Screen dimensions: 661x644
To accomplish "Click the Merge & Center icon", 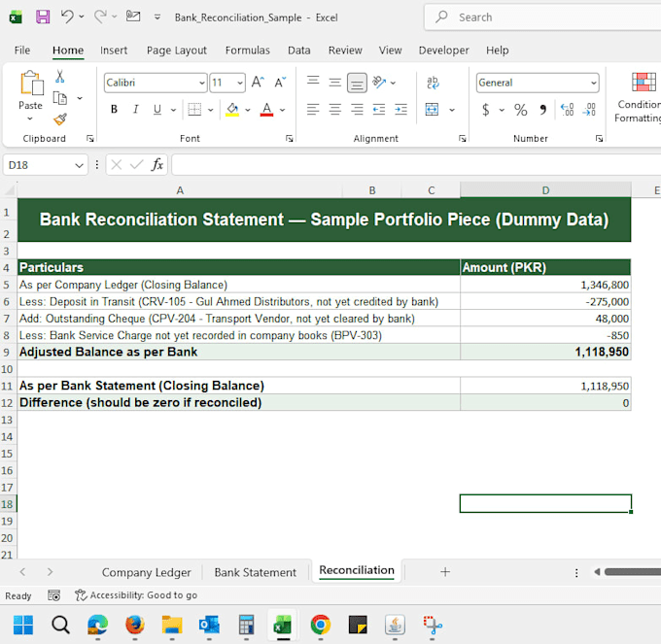I will tap(433, 110).
